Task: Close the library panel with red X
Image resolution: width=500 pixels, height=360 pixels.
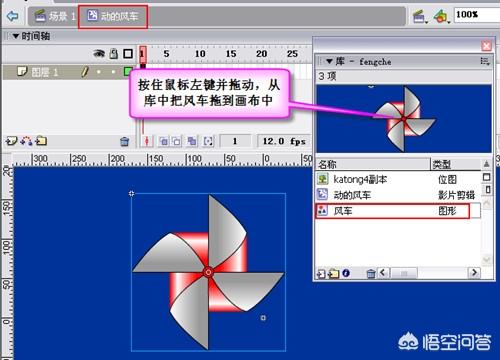Action: click(486, 46)
